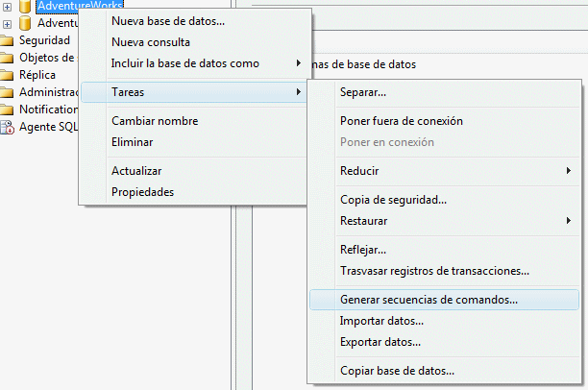The width and height of the screenshot is (588, 390).
Task: Open the Restaurar submenu arrow
Action: tap(569, 221)
